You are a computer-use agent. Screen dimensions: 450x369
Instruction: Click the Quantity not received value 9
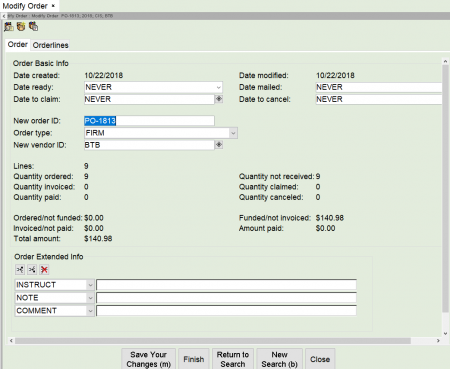tap(318, 176)
